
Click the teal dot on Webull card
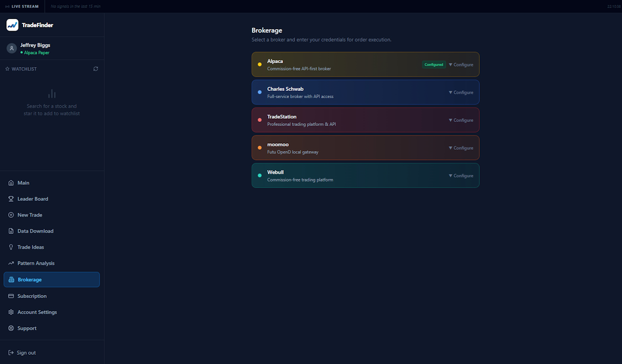(x=259, y=175)
